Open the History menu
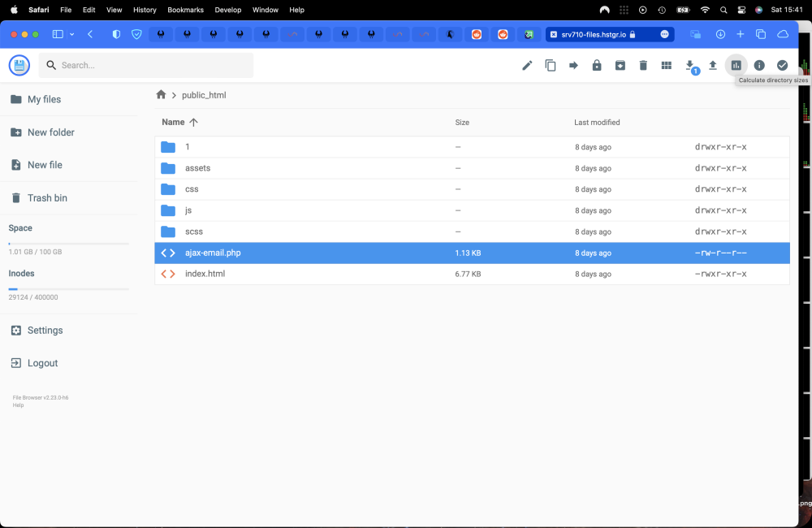Viewport: 812px width, 528px height. pyautogui.click(x=145, y=10)
